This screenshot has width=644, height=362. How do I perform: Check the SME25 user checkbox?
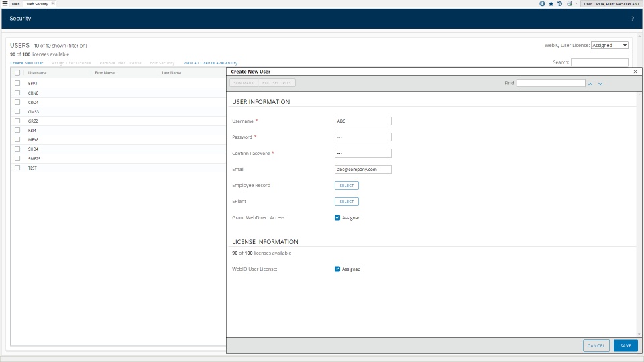pyautogui.click(x=17, y=158)
